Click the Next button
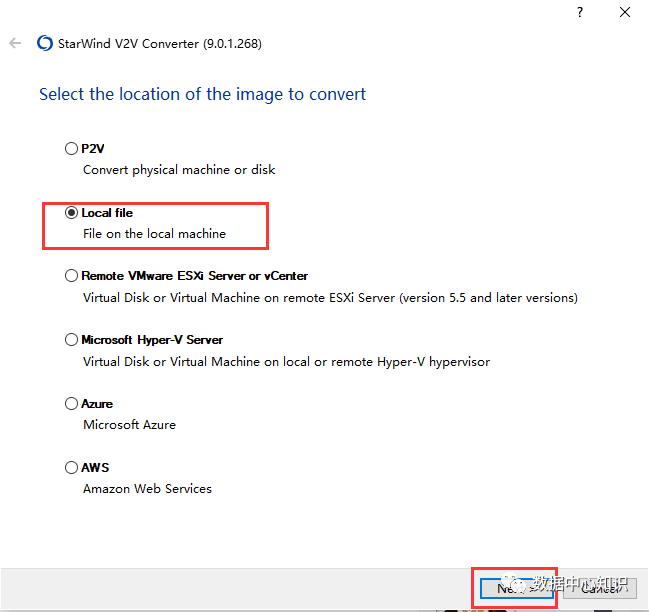649x612 pixels. coord(512,588)
